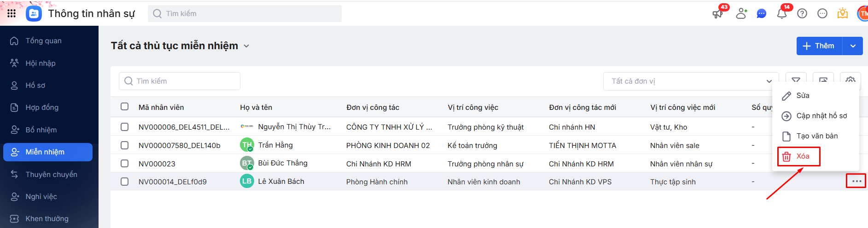Expand the Tất cả thủ tục miễn nhiệm view selector
868x228 pixels.
(246, 46)
